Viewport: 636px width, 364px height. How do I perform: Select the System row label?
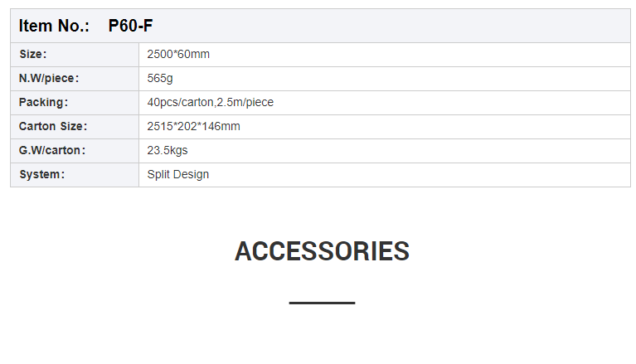tap(41, 174)
